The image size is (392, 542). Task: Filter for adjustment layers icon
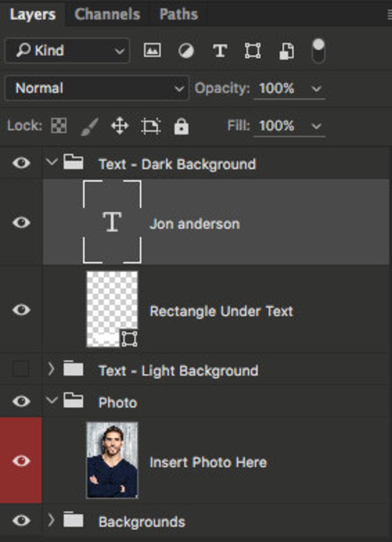186,51
